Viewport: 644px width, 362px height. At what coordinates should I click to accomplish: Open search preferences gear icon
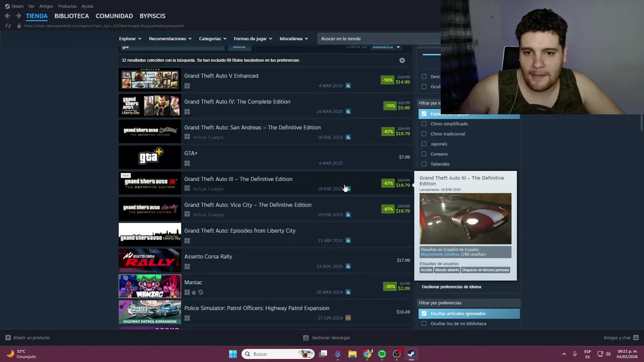coord(402,60)
